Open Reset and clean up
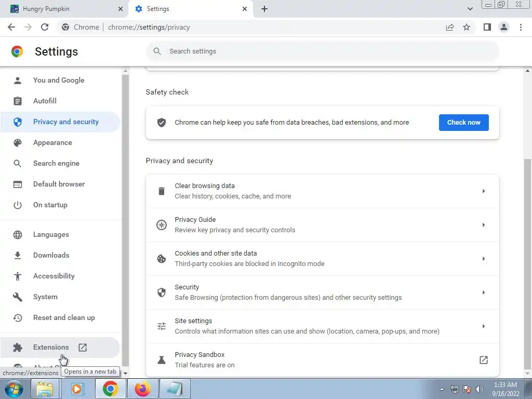532x399 pixels. coord(60,318)
